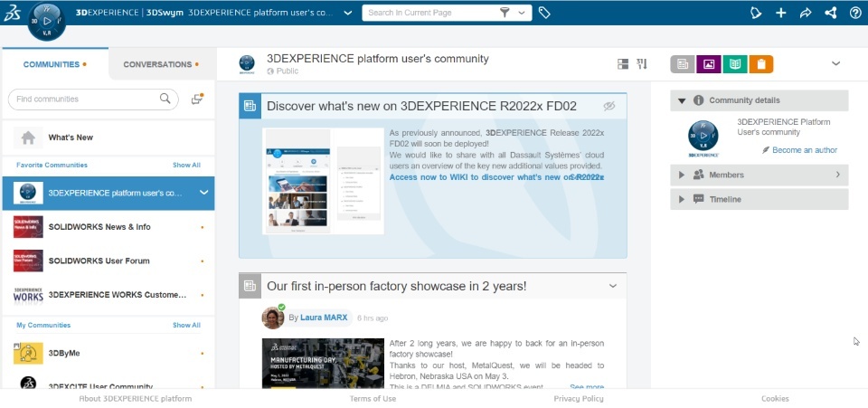Switch community layout view icon
868x408 pixels.
pyautogui.click(x=623, y=64)
